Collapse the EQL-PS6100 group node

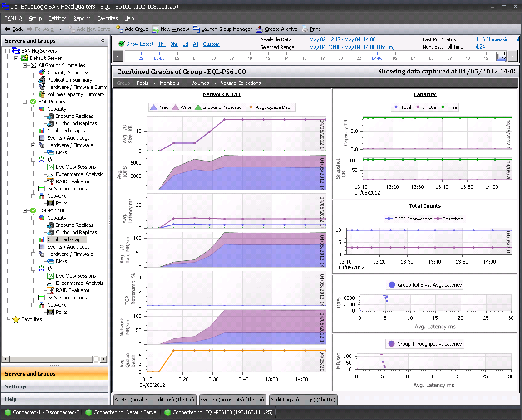25,210
